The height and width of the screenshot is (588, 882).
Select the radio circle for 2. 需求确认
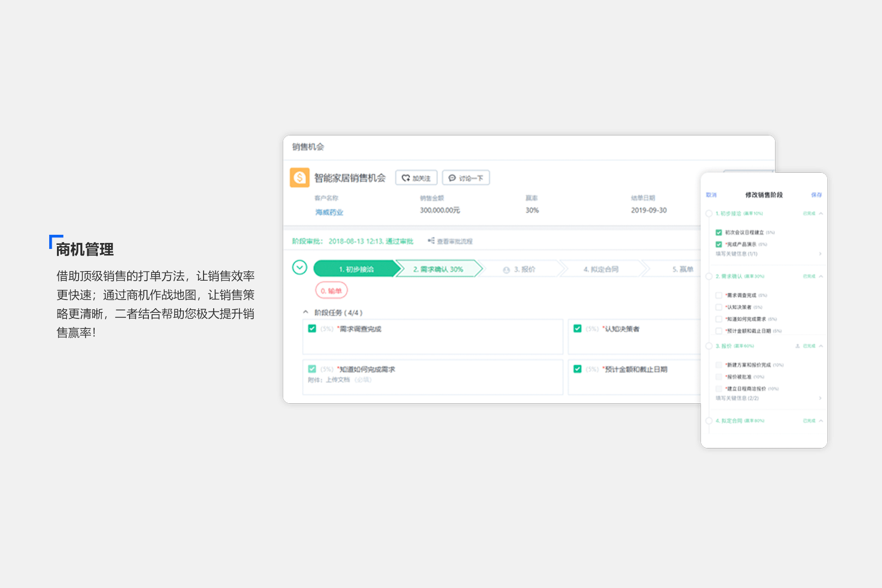coord(709,277)
